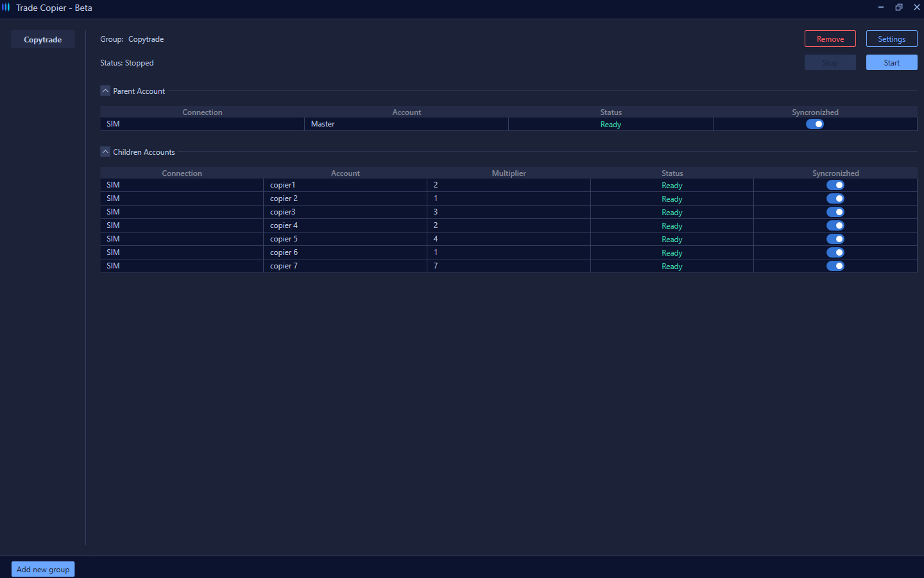The image size is (924, 578).
Task: Click multiplier value of copier 2
Action: 508,198
